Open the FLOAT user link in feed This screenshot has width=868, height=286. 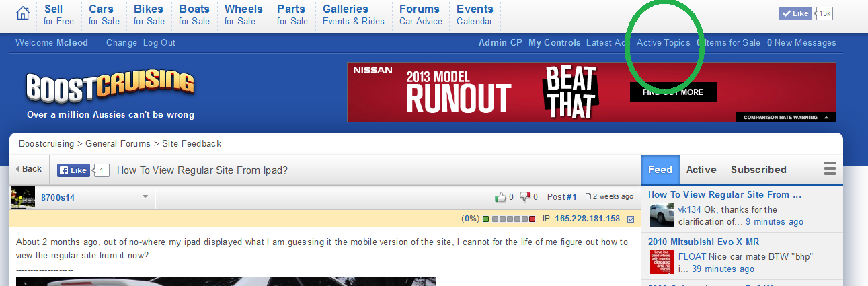692,256
